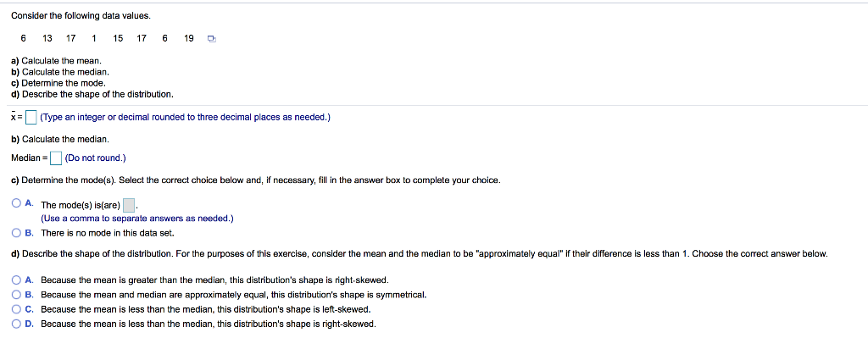Select option B: There is no mode
Viewport: 868px width, 338px height.
(x=17, y=233)
